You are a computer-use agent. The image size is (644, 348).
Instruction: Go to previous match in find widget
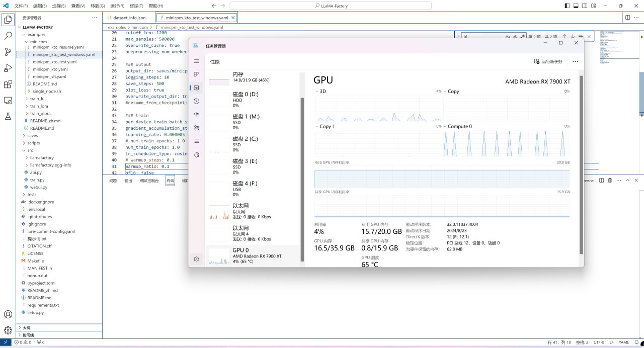click(x=564, y=36)
